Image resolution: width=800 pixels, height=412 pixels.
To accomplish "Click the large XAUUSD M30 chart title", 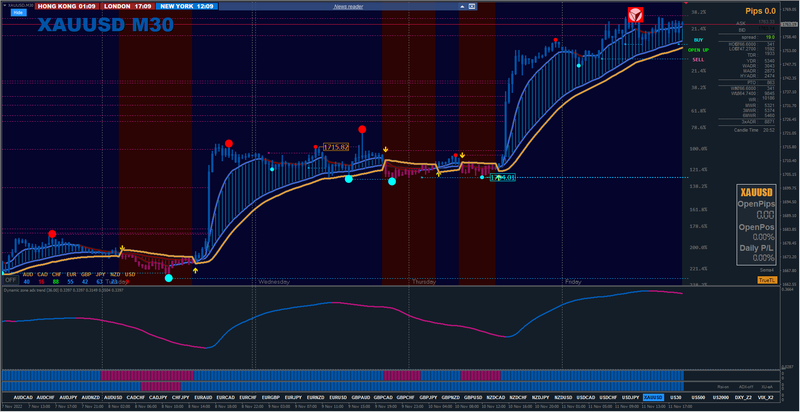I will 106,25.
